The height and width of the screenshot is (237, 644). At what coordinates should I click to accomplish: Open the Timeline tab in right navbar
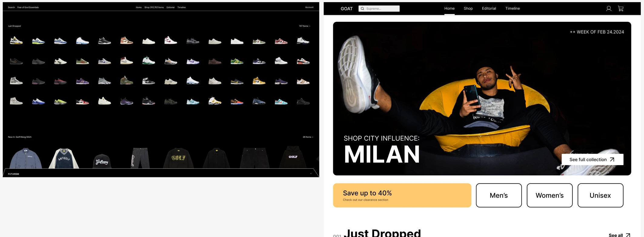point(513,8)
